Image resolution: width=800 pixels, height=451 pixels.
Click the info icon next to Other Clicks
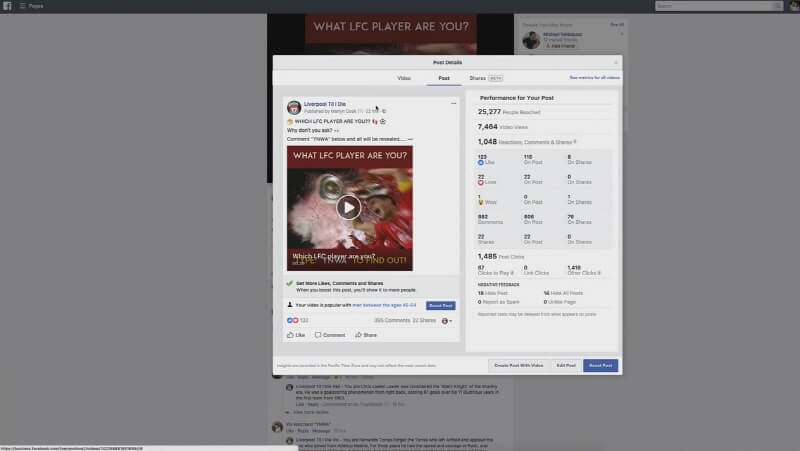click(599, 273)
